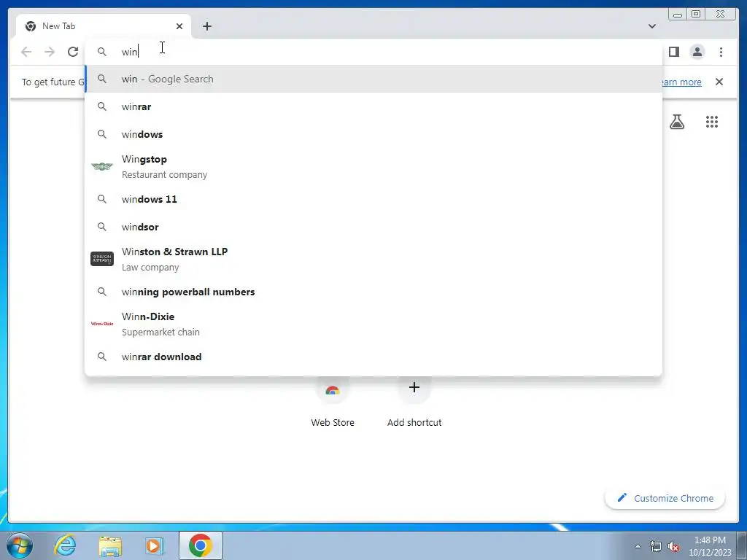
Task: Select the 'windsor' suggestion
Action: pyautogui.click(x=373, y=227)
